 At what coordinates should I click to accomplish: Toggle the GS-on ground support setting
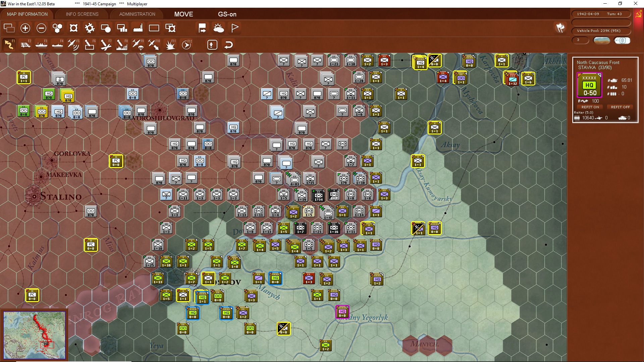(x=227, y=14)
